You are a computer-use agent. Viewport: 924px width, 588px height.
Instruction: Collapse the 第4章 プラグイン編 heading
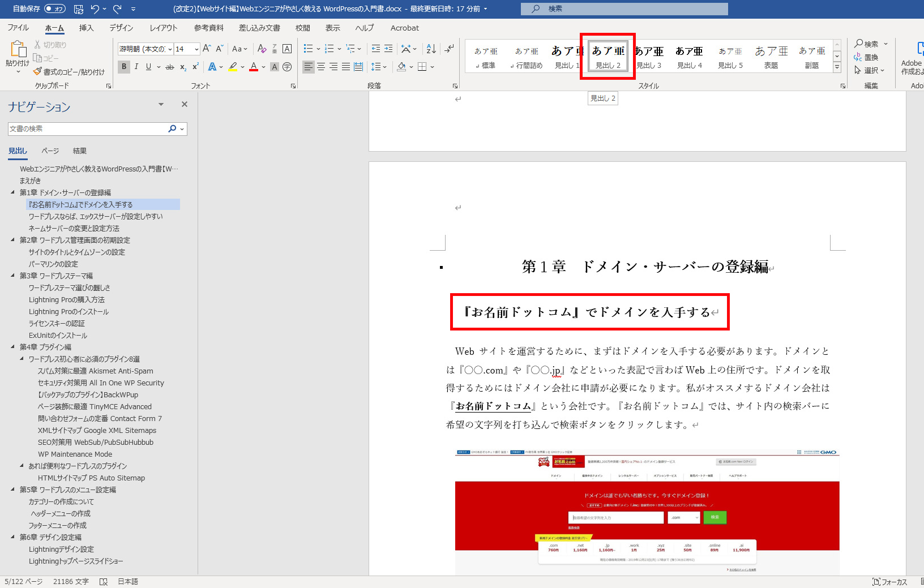[13, 347]
